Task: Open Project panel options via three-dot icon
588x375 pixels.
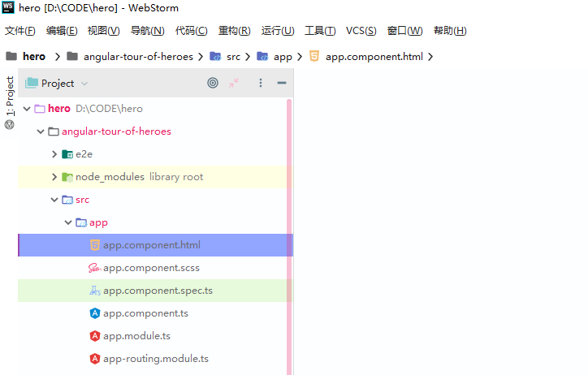Action: [x=261, y=83]
